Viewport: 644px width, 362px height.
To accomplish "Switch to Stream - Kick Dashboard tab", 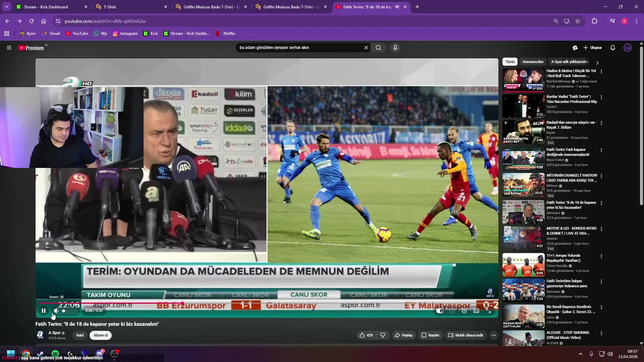I will coord(50,7).
